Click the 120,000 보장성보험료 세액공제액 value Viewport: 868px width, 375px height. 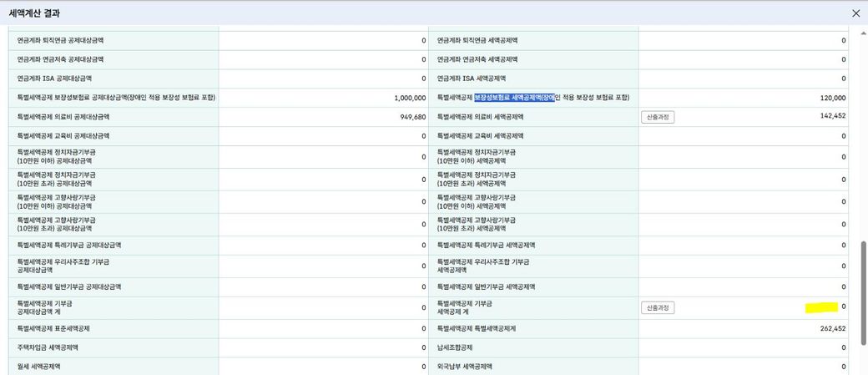[832, 99]
